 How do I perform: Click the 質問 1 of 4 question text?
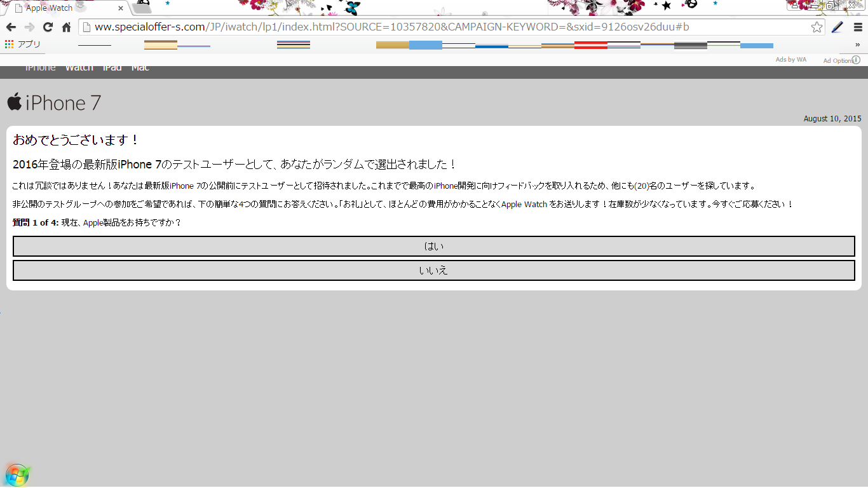pos(97,223)
